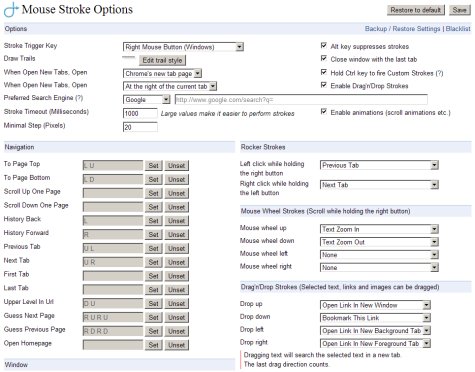Screen dimensions: 475x372
Task: Click Unset for Scroll Down One Page
Action: pos(177,207)
